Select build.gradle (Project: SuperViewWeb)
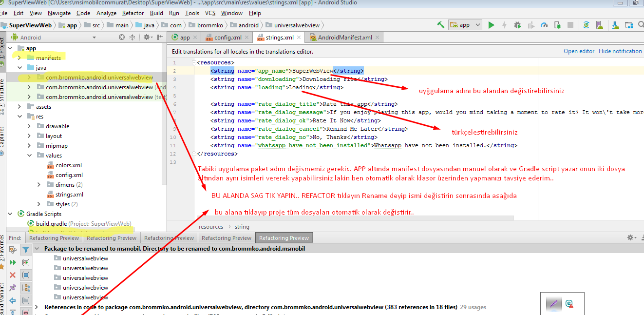Image resolution: width=644 pixels, height=315 pixels. (x=79, y=224)
